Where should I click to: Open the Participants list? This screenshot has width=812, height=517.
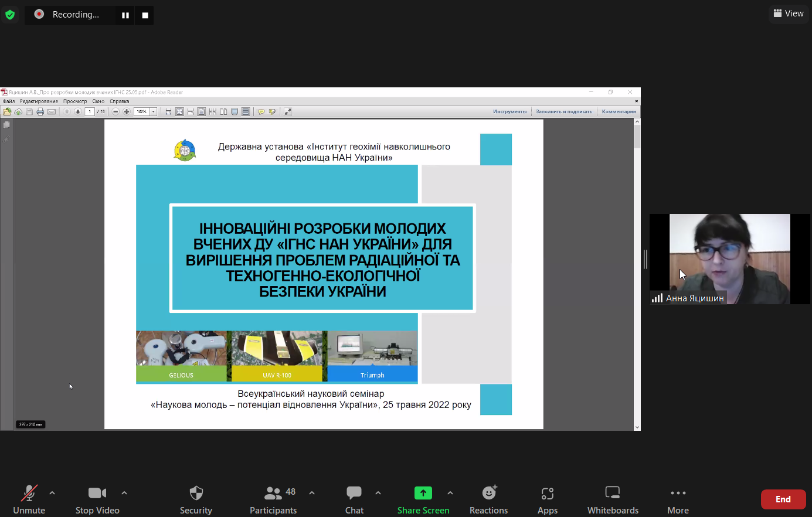273,499
